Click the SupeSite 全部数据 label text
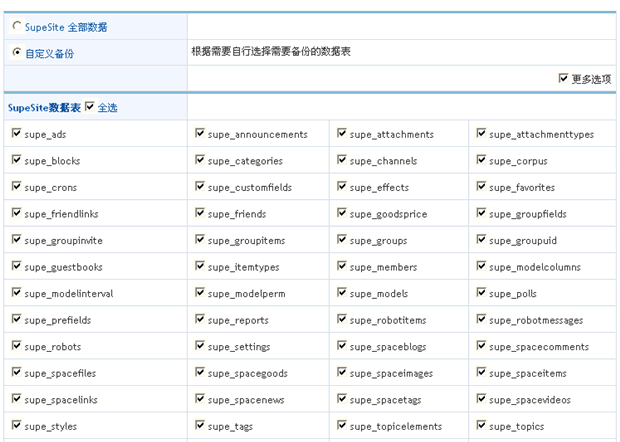The height and width of the screenshot is (442, 620). tap(66, 27)
